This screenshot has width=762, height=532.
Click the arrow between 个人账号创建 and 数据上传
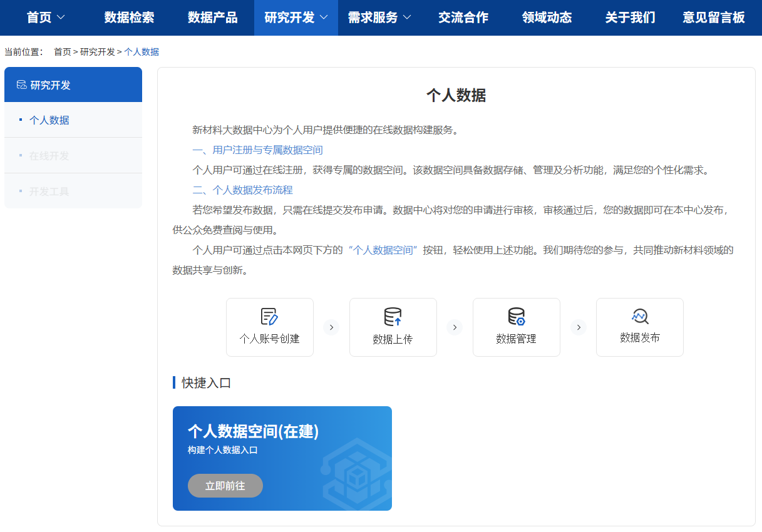pyautogui.click(x=331, y=327)
